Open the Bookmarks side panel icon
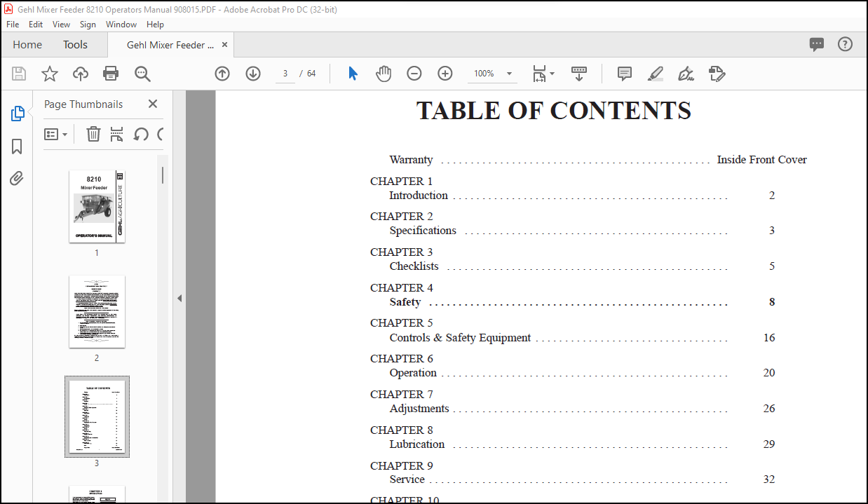 point(17,147)
